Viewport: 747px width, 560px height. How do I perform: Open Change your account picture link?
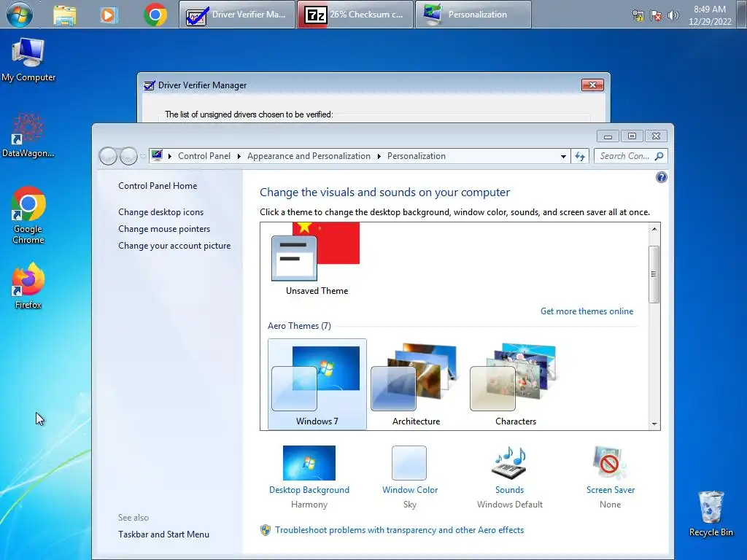pyautogui.click(x=174, y=246)
